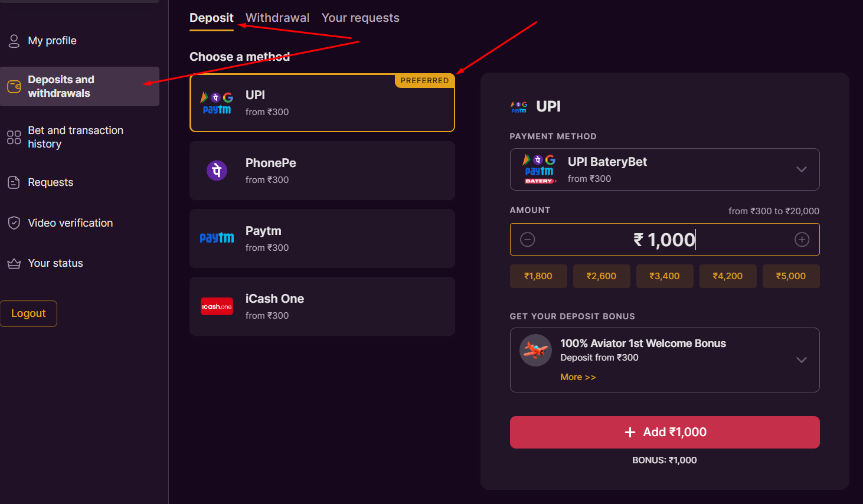Click the iCash One red logo
The image size is (863, 504).
[217, 306]
